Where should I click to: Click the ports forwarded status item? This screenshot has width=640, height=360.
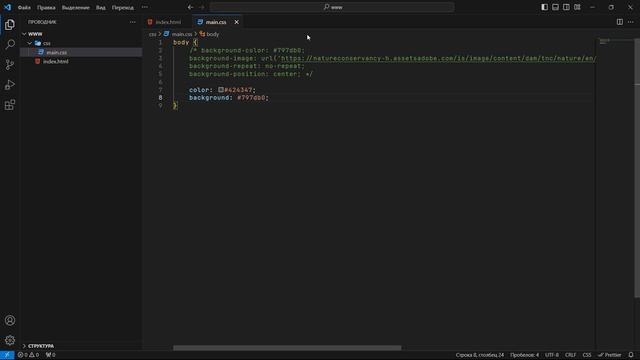pyautogui.click(x=51, y=355)
